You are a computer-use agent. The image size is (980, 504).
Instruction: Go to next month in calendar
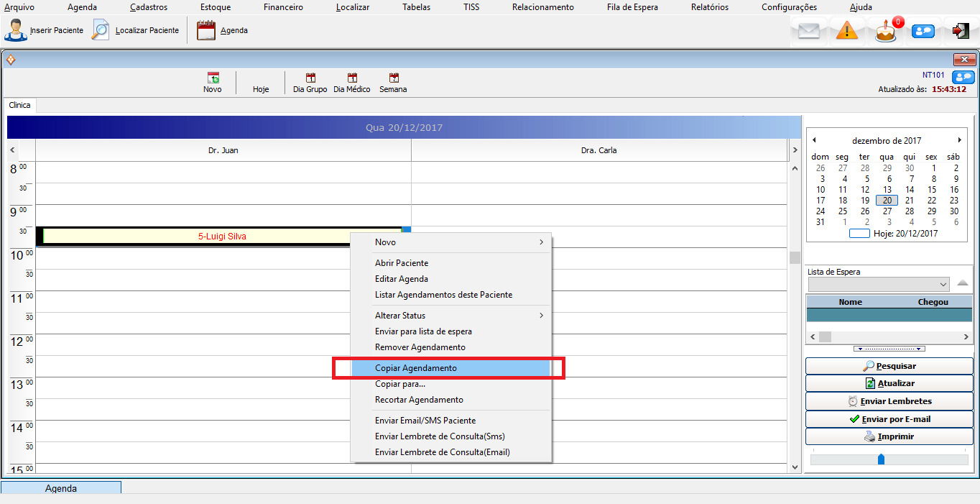959,140
